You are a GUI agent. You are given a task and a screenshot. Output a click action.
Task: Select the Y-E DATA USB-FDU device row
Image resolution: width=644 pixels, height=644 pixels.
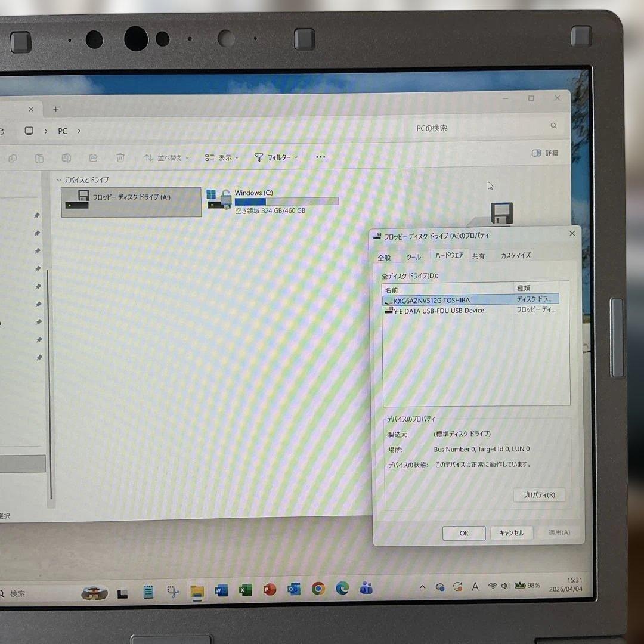pyautogui.click(x=470, y=311)
